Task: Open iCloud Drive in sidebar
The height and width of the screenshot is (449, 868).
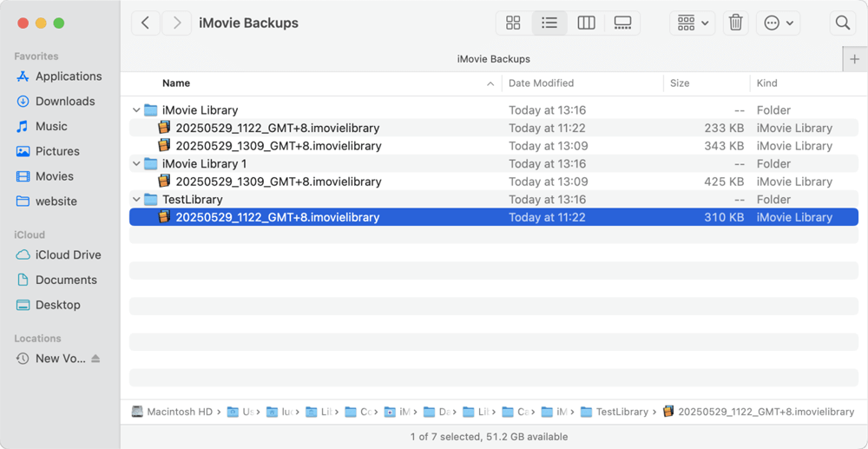Action: 68,255
